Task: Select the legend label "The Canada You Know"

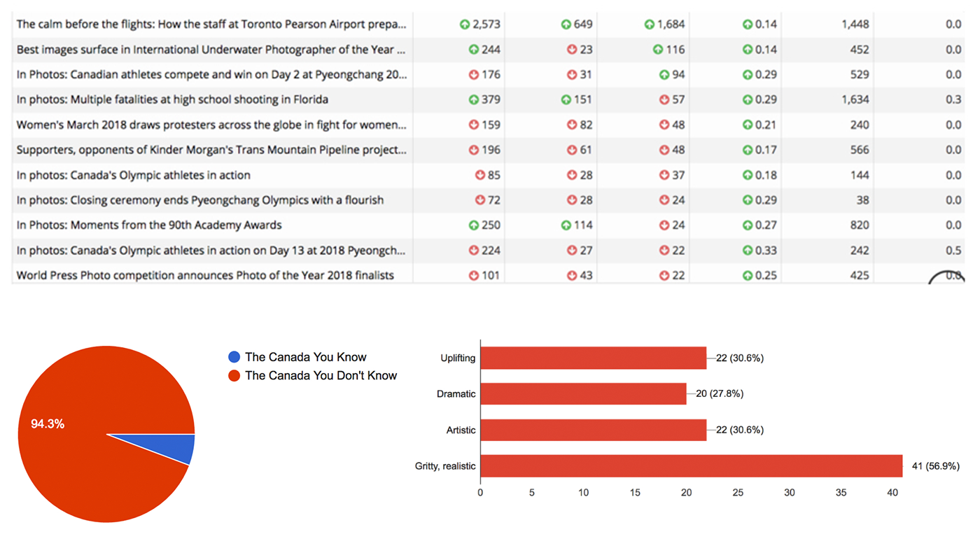Action: 306,357
